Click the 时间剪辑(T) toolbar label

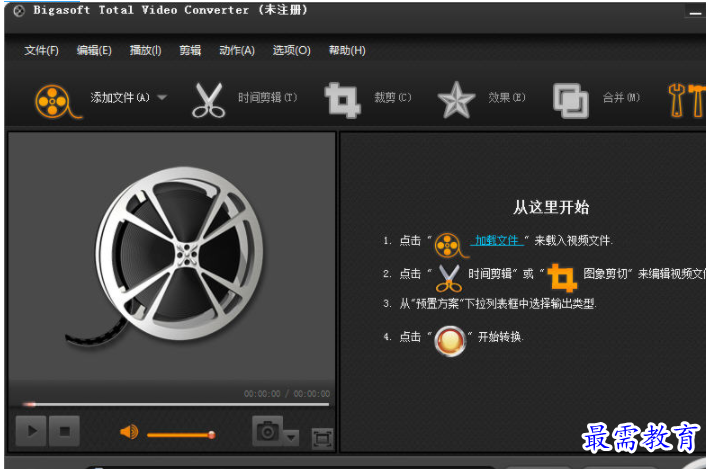267,97
